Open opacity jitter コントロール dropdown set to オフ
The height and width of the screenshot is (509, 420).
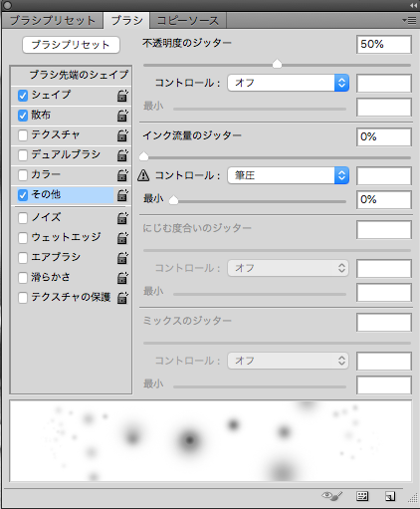289,83
